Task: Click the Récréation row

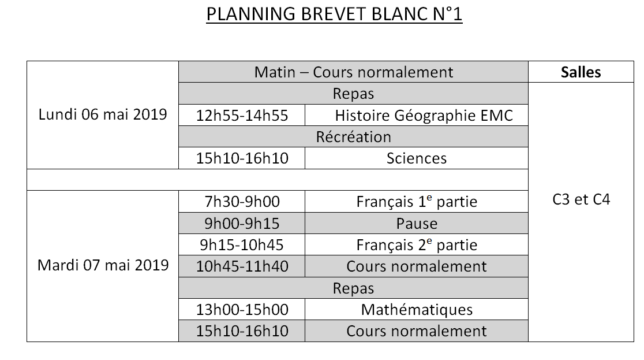Action: pos(353,137)
